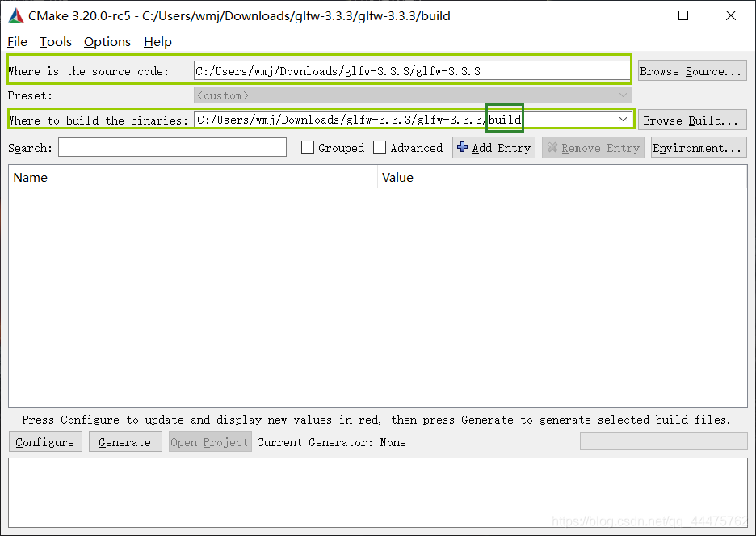This screenshot has width=756, height=536.
Task: Click the 'Press Configure to update' hint text
Action: click(x=376, y=420)
